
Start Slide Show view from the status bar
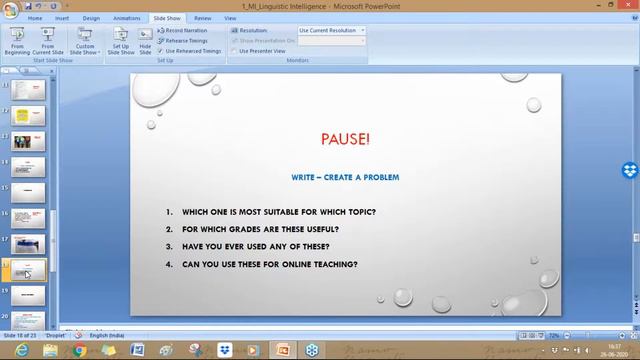[x=541, y=336]
